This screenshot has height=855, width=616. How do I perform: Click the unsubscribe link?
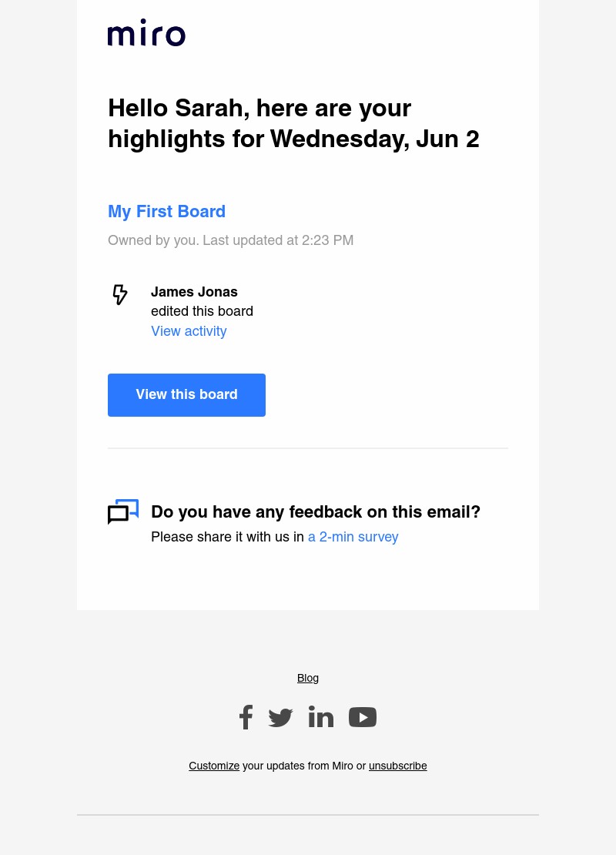point(398,766)
